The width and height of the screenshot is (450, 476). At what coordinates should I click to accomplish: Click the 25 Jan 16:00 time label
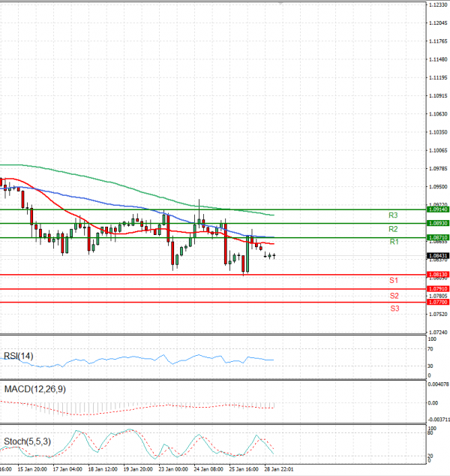244,469
